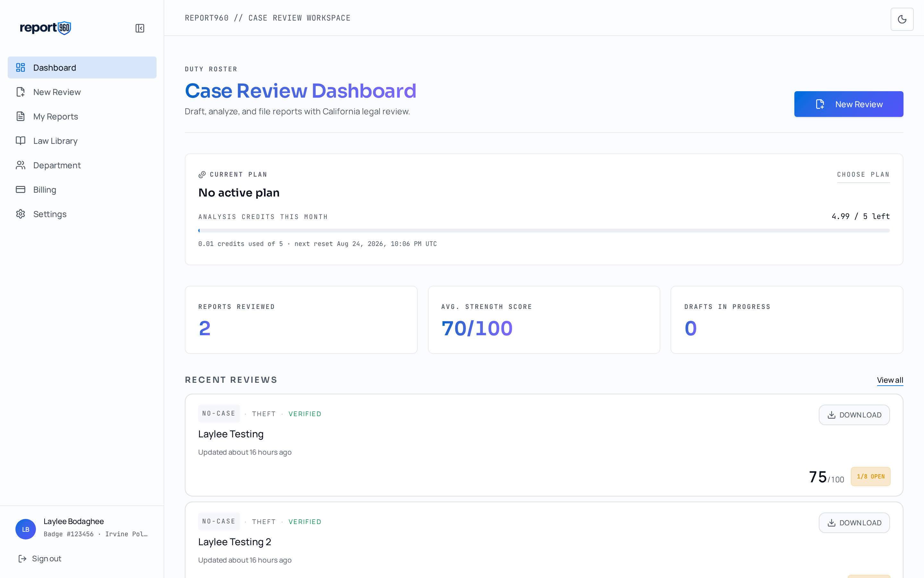This screenshot has height=578, width=924.
Task: Click View all recent reviews
Action: [890, 380]
